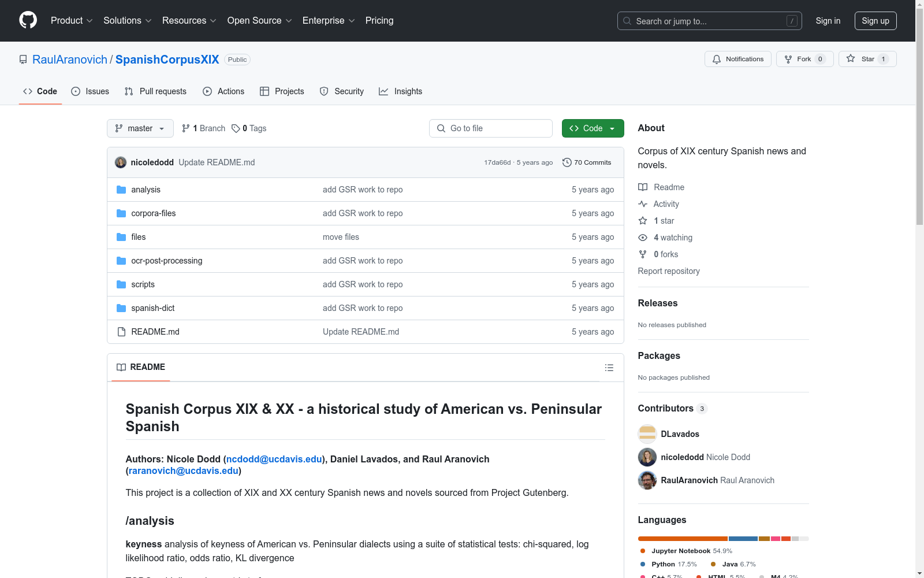This screenshot has width=924, height=578.
Task: Click nicoledodd contributor avatar in sidebar
Action: point(647,457)
